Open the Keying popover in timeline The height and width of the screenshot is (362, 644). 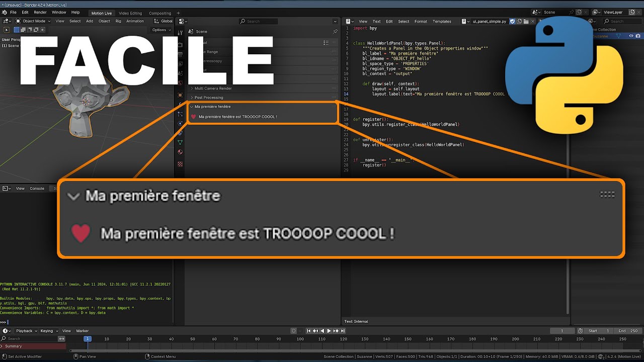click(x=48, y=331)
